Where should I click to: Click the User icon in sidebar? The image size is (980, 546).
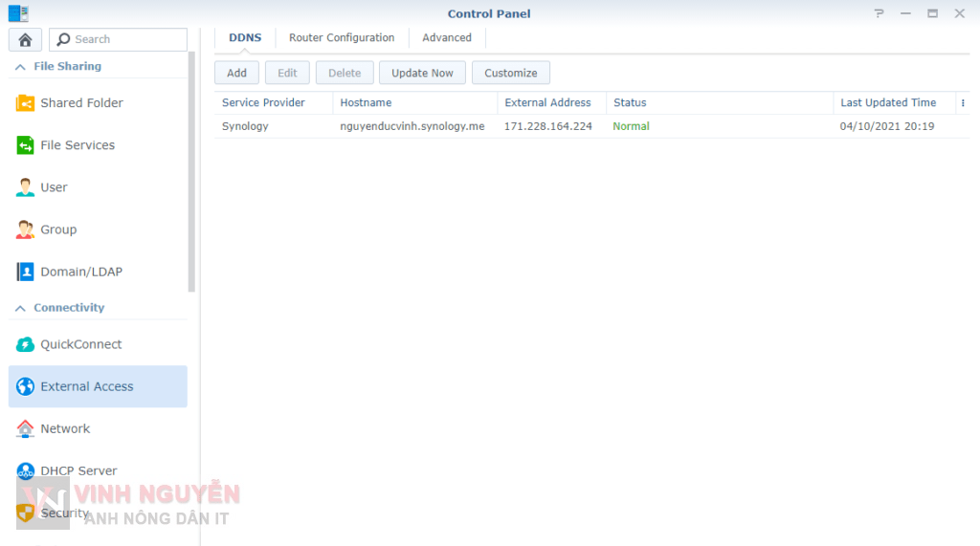[x=25, y=187]
